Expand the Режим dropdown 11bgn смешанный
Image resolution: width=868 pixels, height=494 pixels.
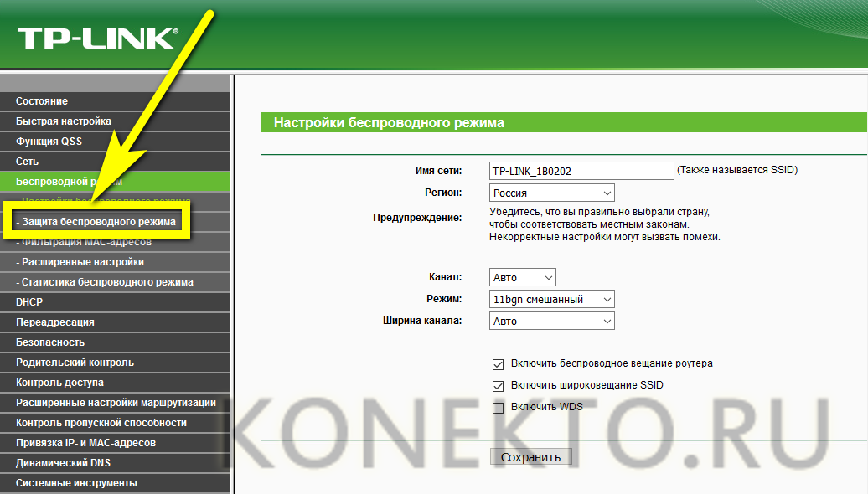coord(552,299)
